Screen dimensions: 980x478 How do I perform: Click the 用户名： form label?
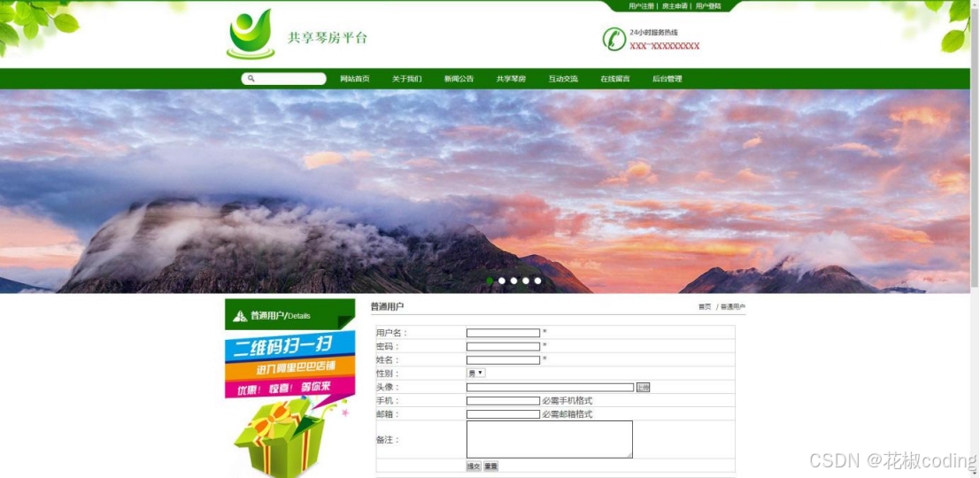[391, 333]
